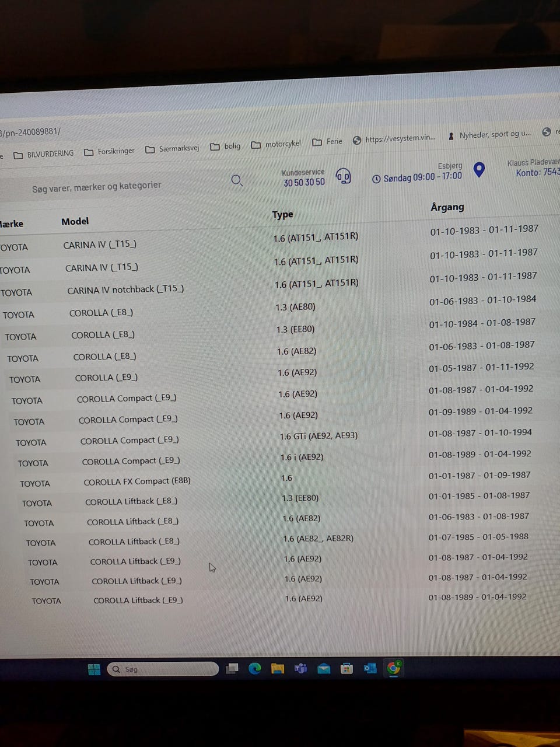Viewport: 560px width, 747px height.
Task: Call the Kundeservice number 30 50 30 50
Action: (x=304, y=183)
